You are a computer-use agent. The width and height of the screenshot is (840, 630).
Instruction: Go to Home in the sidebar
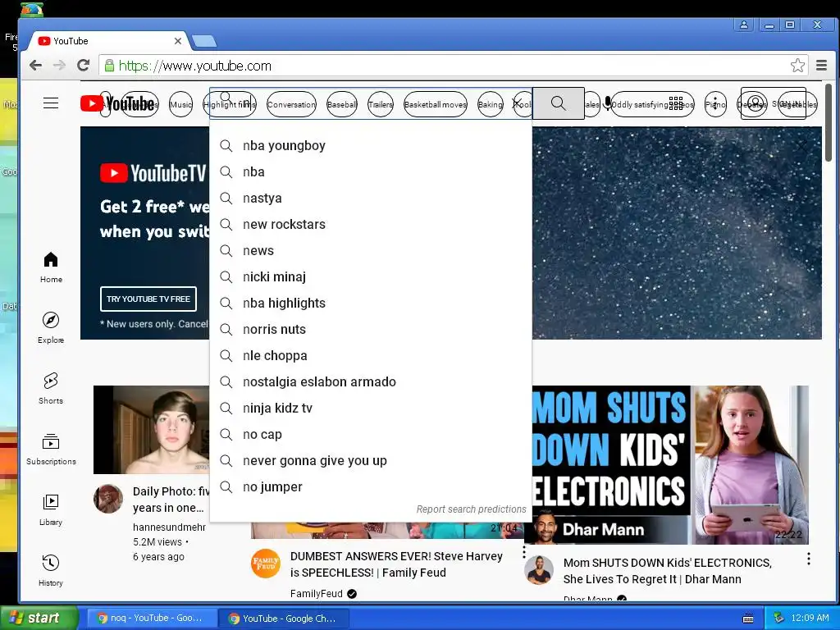tap(51, 267)
